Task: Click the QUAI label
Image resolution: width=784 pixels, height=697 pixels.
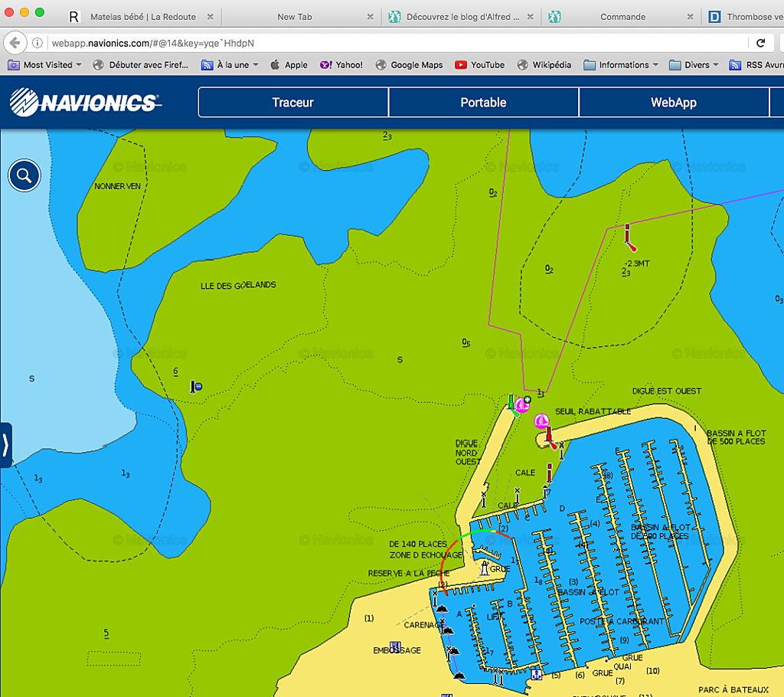Action: pos(622,666)
